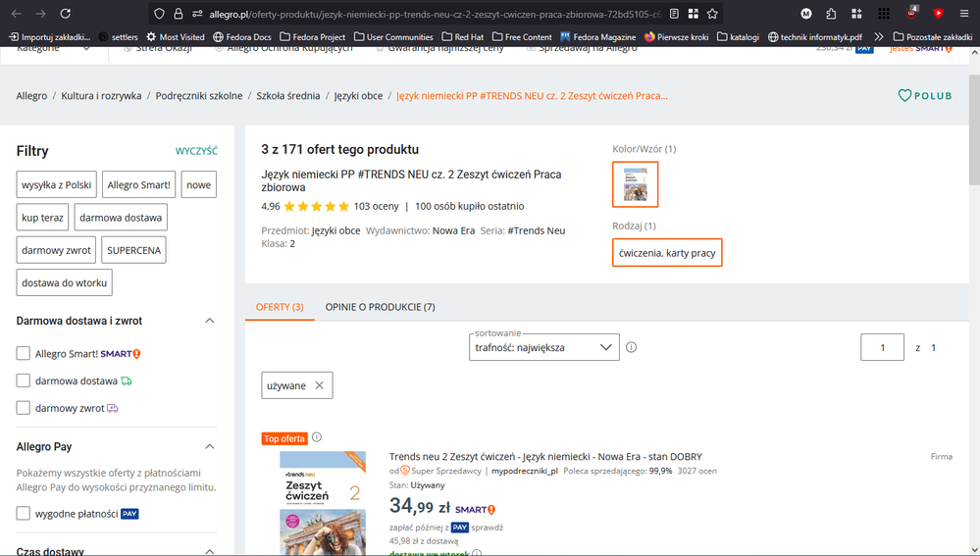The image size is (980, 556).
Task: Click the 103 oceny rating link
Action: tap(377, 206)
